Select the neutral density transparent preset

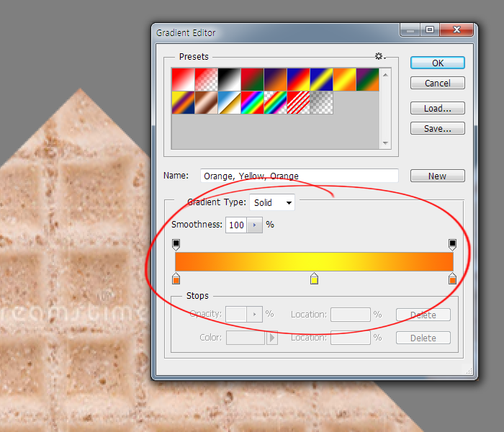click(x=321, y=102)
